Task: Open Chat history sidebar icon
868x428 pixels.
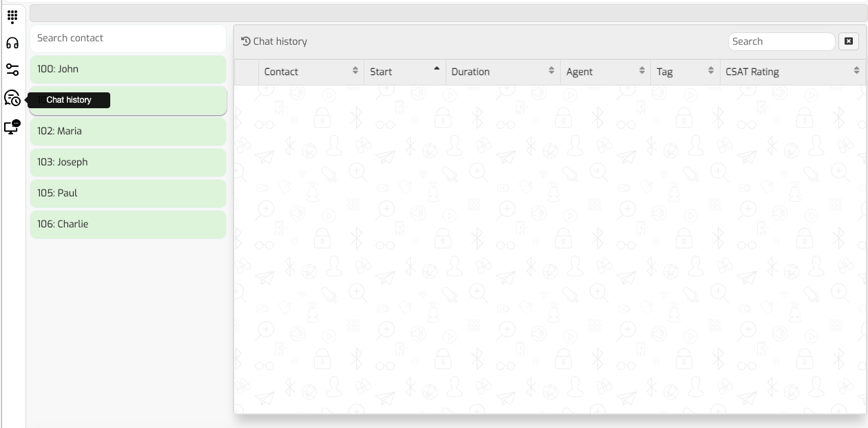Action: coord(12,99)
